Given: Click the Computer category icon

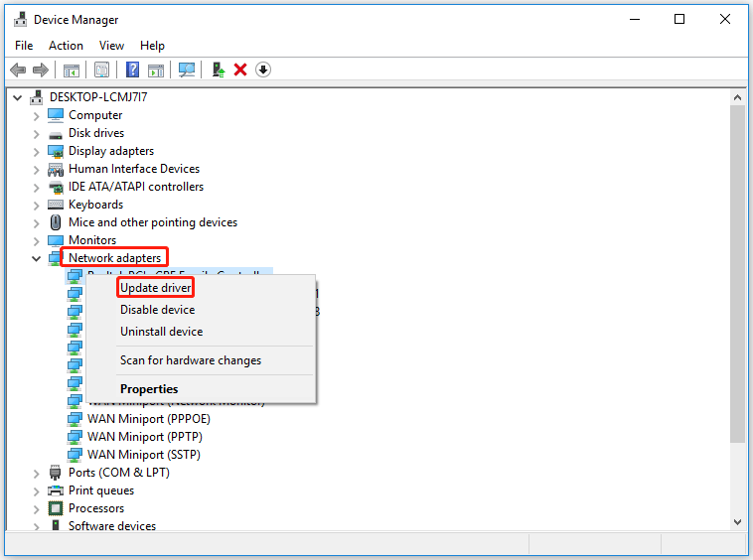Looking at the screenshot, I should click(56, 115).
